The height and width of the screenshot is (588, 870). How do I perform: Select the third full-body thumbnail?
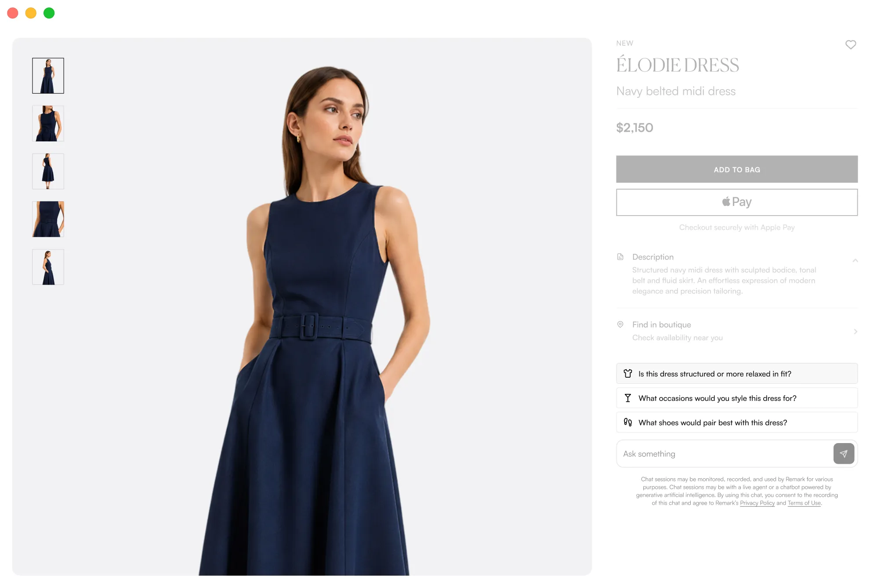point(48,171)
